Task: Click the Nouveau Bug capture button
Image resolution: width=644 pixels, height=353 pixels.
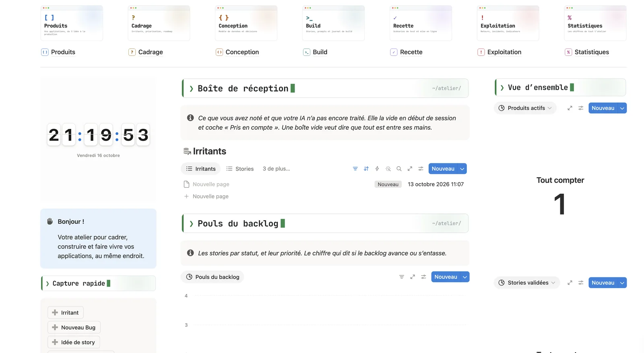Action: point(74,327)
